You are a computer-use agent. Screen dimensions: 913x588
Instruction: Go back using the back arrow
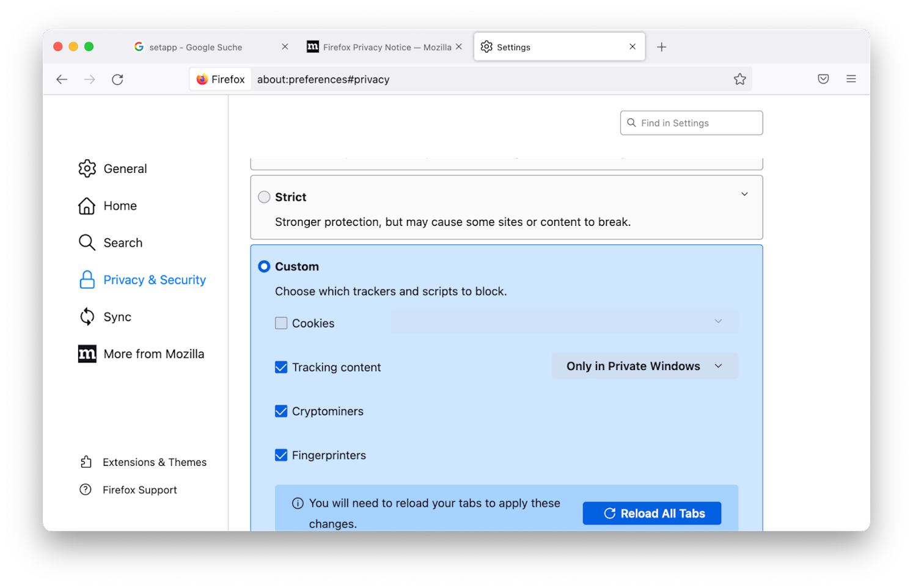click(62, 79)
